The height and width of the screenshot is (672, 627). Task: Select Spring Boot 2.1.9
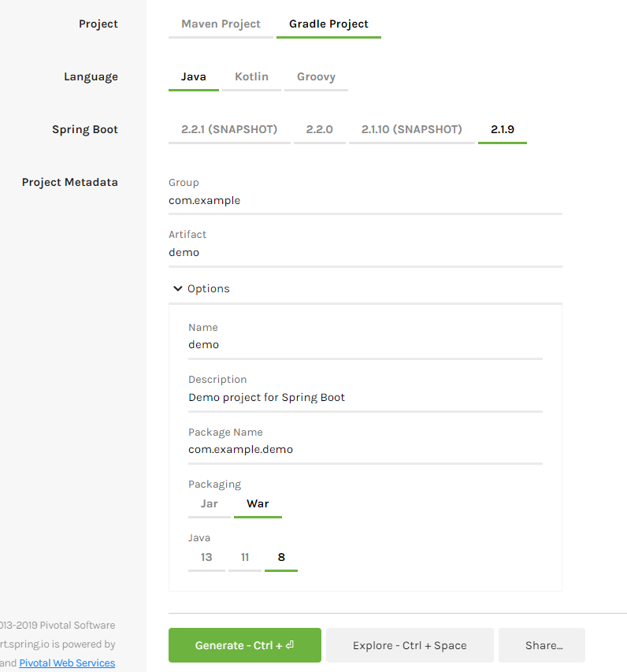[503, 128]
